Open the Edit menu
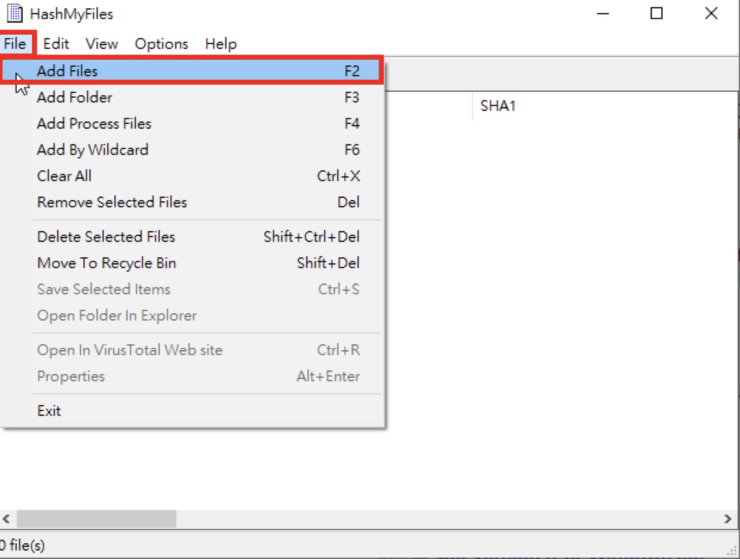 [x=56, y=44]
